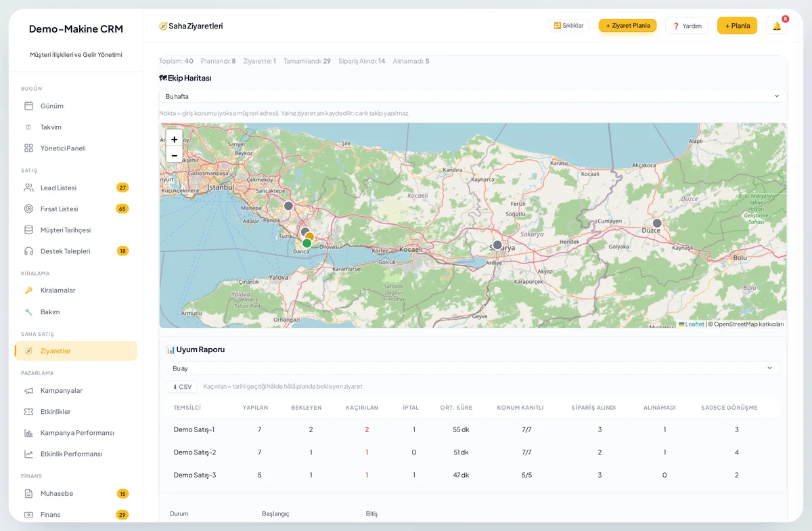
Task: Click the Fırsat Listesi badge 65
Action: point(122,209)
